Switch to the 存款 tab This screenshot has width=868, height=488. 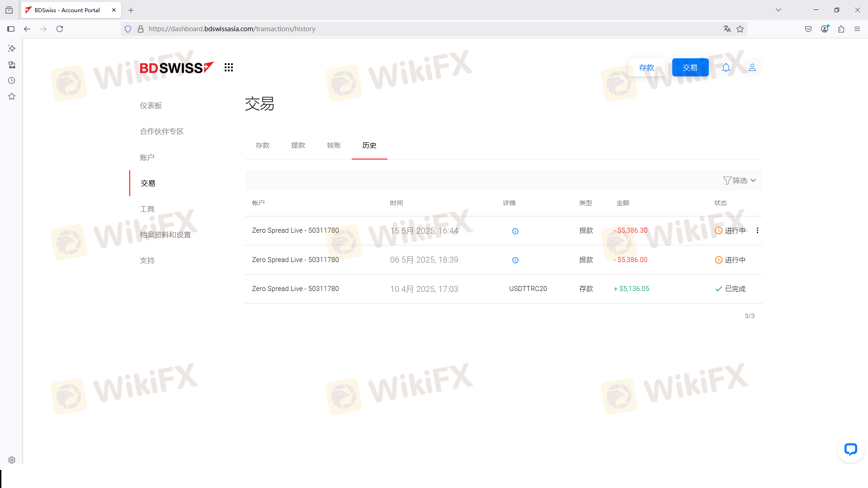point(263,145)
